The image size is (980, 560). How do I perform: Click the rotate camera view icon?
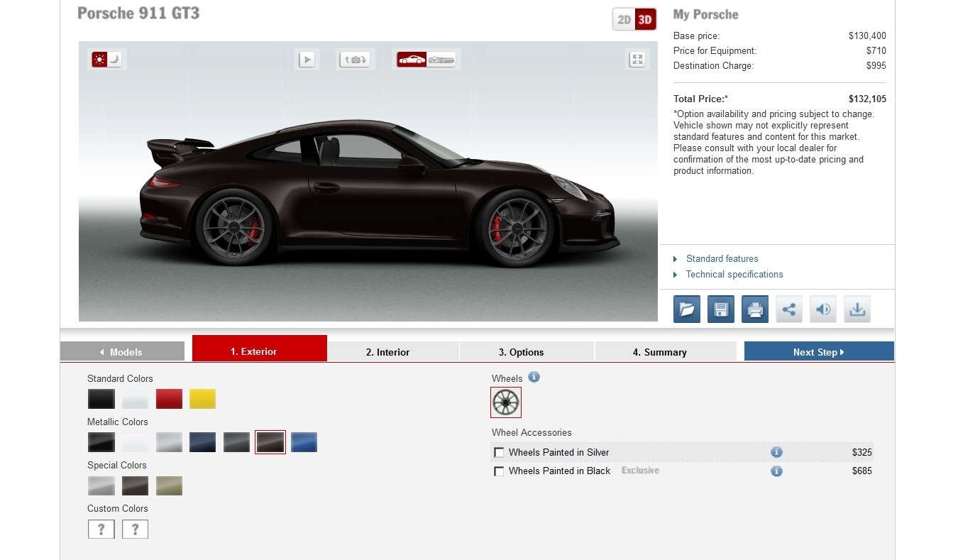(356, 60)
